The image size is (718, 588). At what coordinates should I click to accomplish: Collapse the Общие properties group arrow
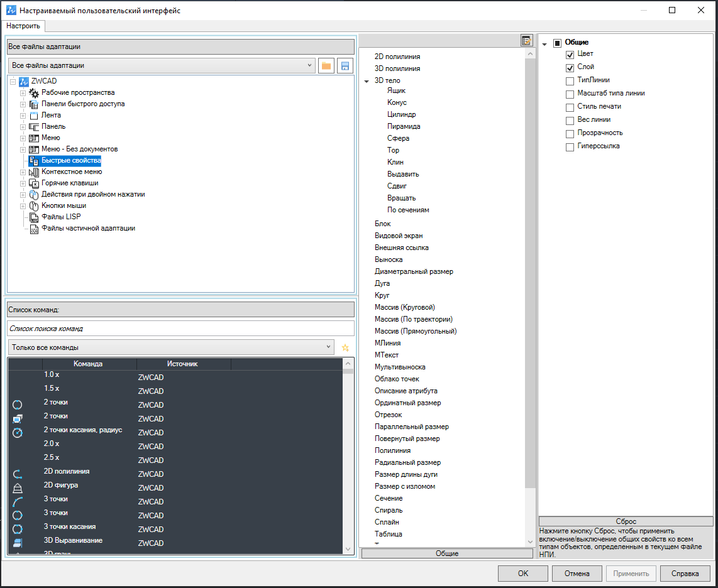(x=544, y=45)
